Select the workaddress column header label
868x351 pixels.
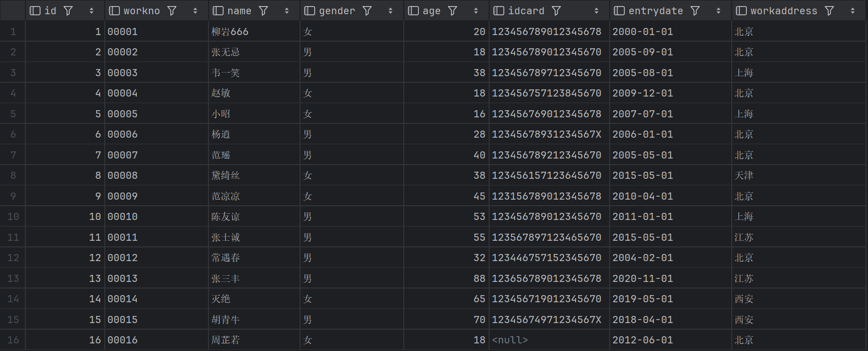click(784, 11)
